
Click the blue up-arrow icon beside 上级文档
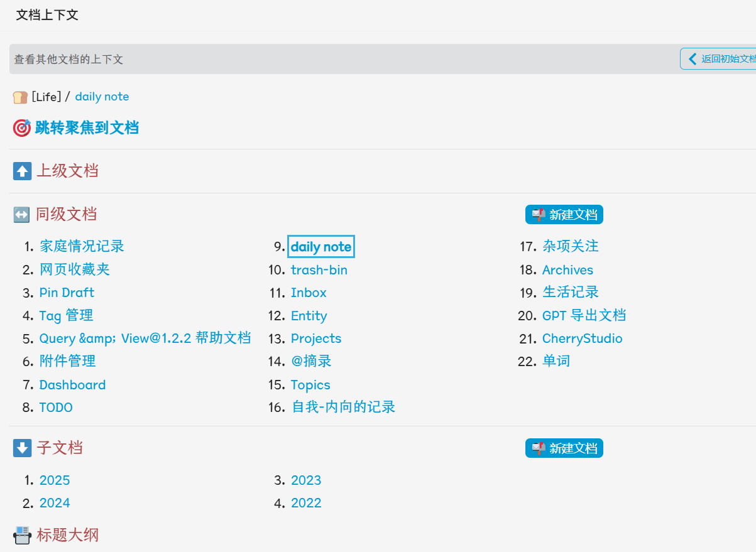pyautogui.click(x=22, y=170)
